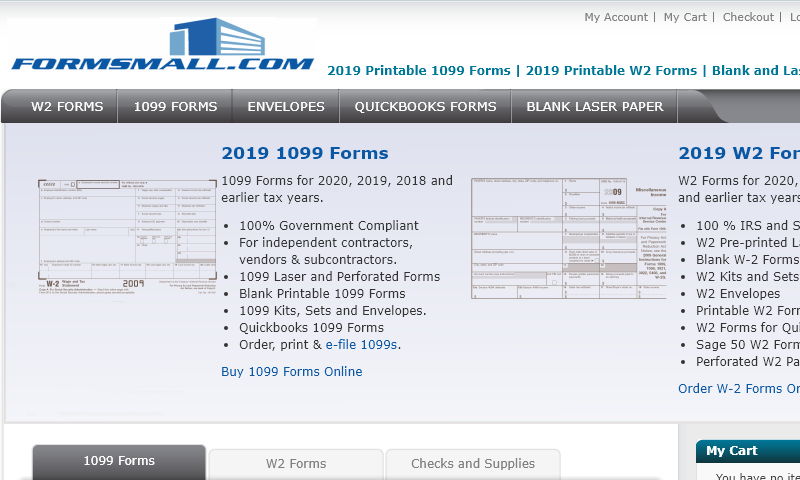
Task: Open ENVELOPES navigation menu
Action: [x=286, y=106]
